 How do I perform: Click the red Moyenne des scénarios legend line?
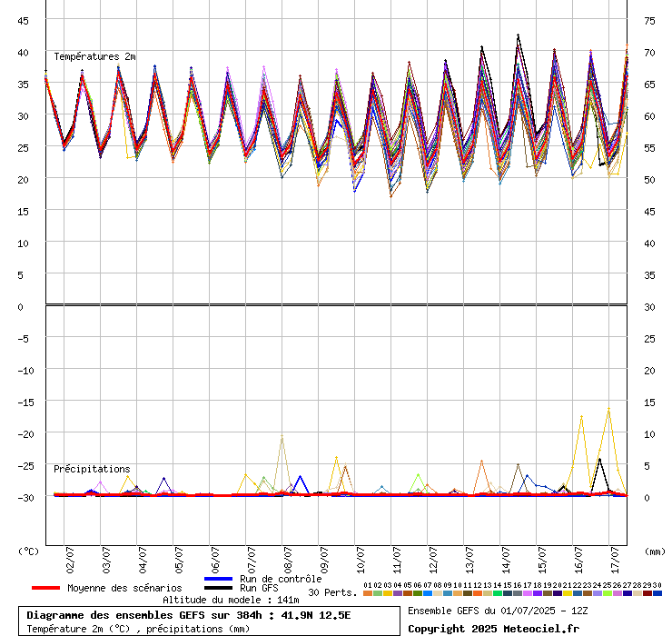coord(45,588)
